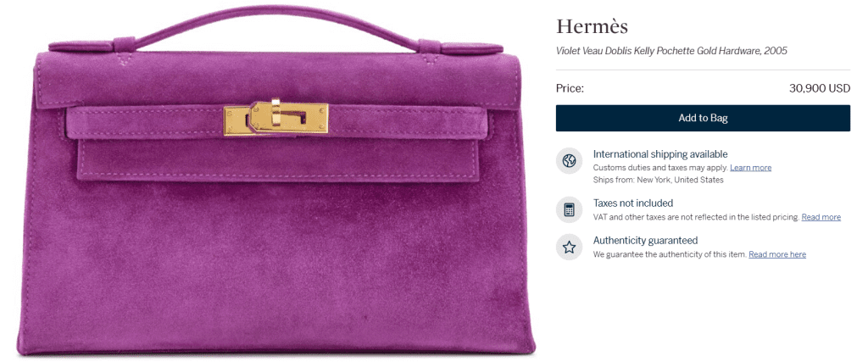Click the 30,900 USD price value
This screenshot has width=868, height=362.
(820, 88)
